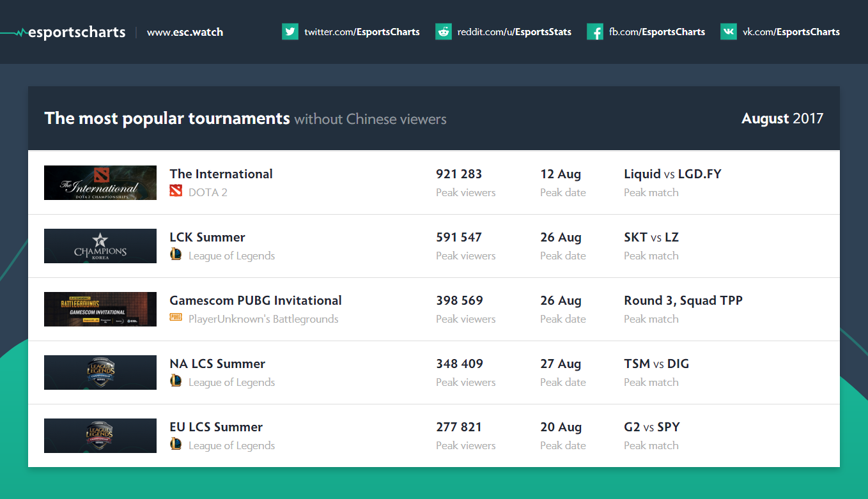Click League of Legends icon under LCK Summer
868x499 pixels.
tap(176, 254)
